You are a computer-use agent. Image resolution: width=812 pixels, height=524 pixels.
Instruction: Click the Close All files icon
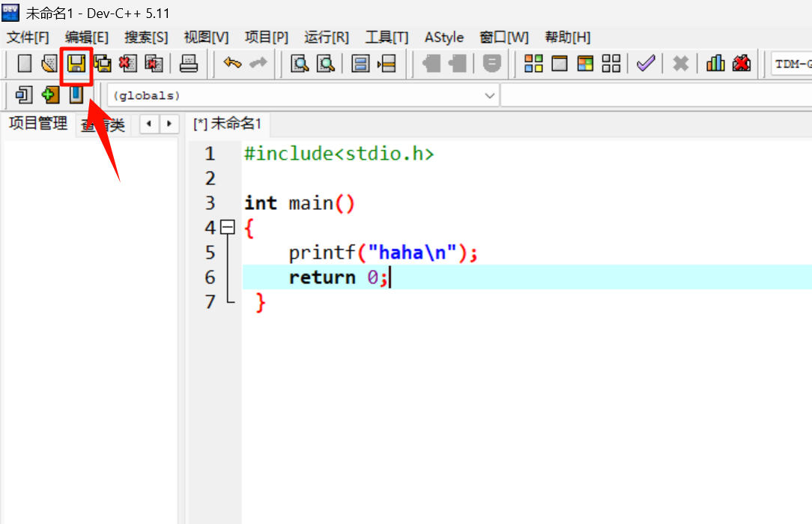[x=154, y=64]
